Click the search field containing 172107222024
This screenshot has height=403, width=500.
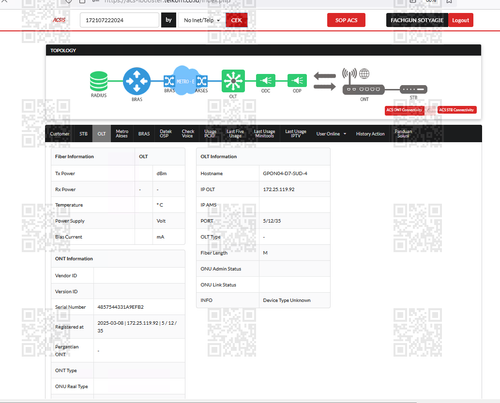pos(119,20)
